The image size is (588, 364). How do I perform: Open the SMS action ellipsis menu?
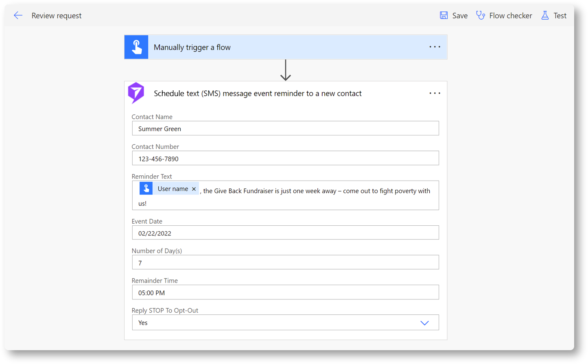coord(435,93)
